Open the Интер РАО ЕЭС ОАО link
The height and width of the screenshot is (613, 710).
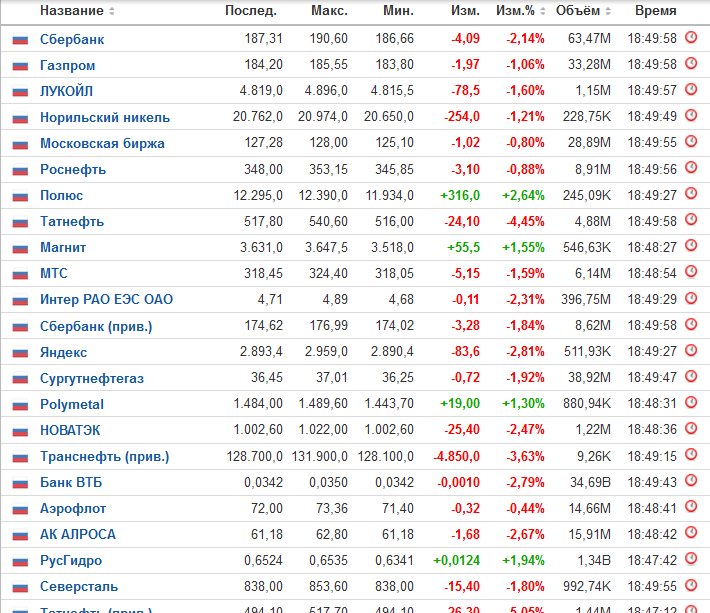(106, 300)
